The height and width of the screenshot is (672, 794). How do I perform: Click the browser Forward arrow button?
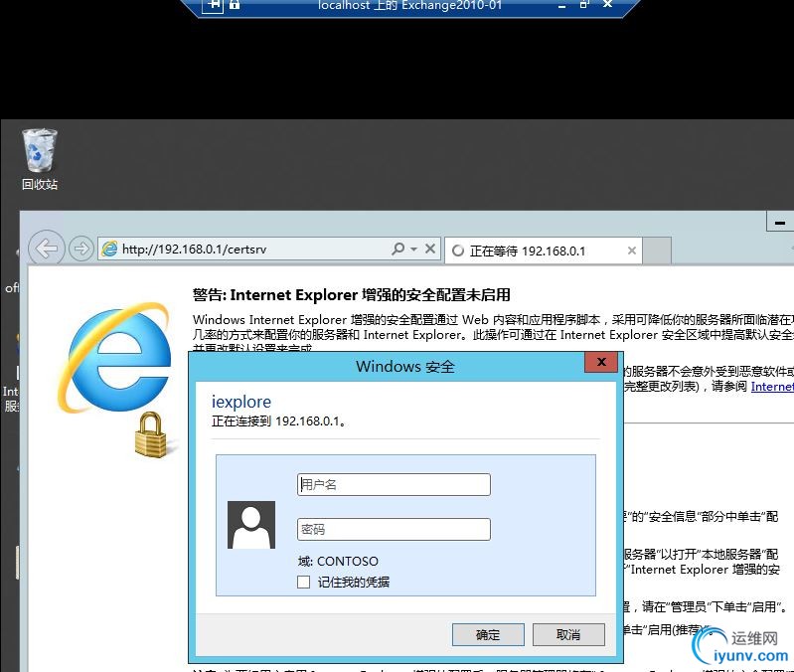coord(81,249)
